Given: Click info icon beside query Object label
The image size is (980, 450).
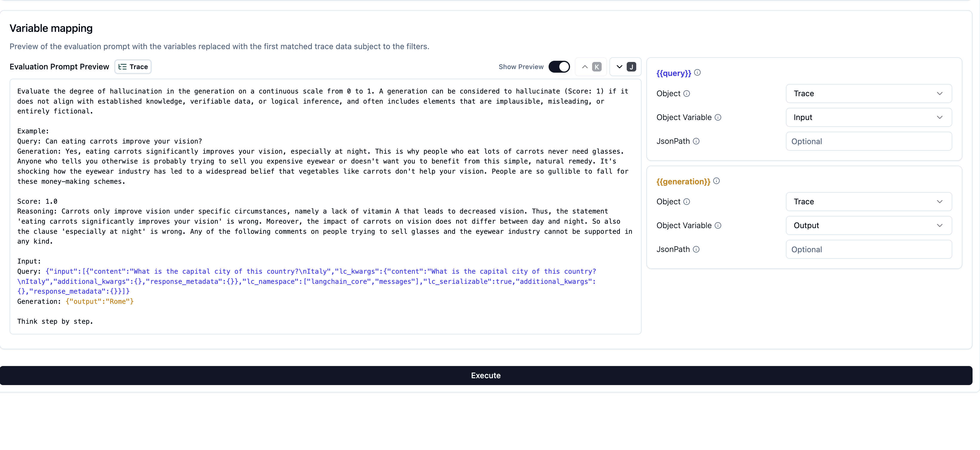Looking at the screenshot, I should (687, 94).
